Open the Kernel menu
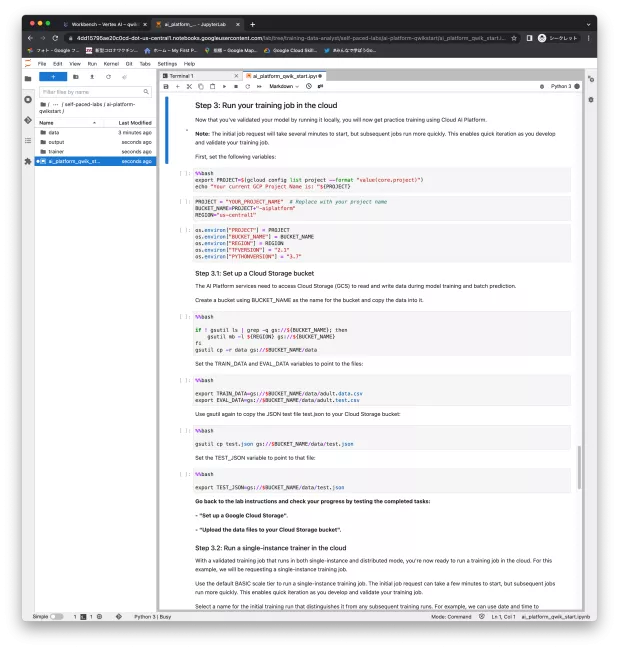 coord(111,64)
